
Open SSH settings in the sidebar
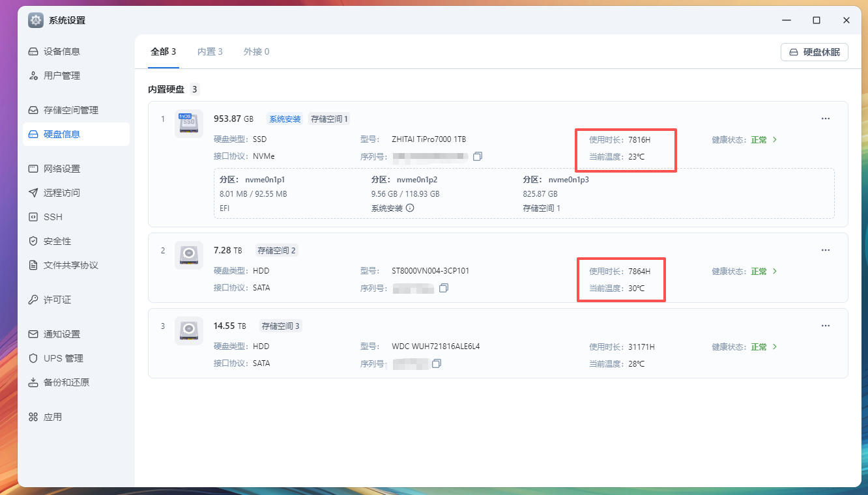76,217
